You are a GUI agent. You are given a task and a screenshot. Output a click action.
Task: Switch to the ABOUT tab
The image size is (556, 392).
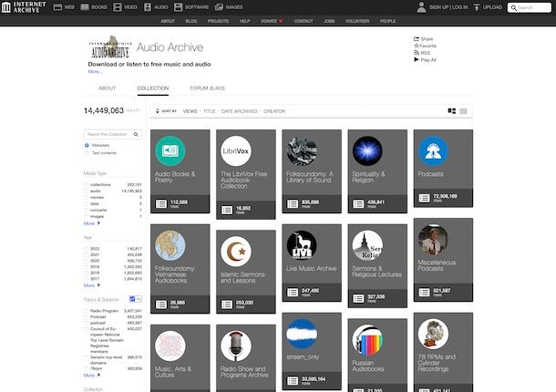[107, 88]
